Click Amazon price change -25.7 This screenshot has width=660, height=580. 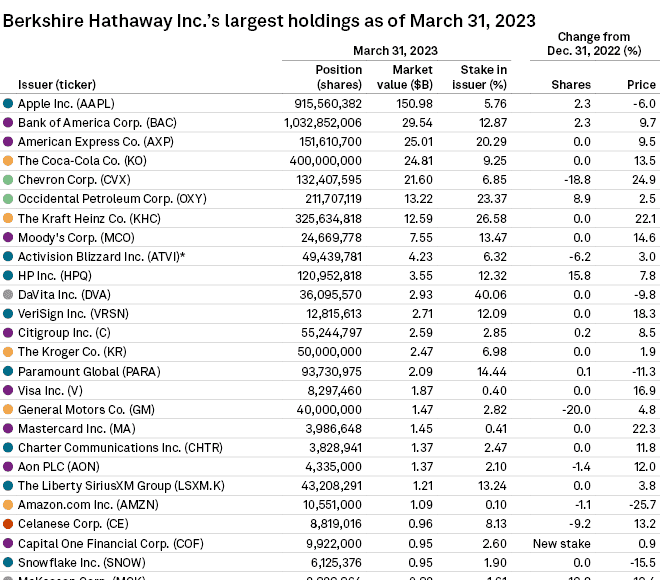point(642,505)
